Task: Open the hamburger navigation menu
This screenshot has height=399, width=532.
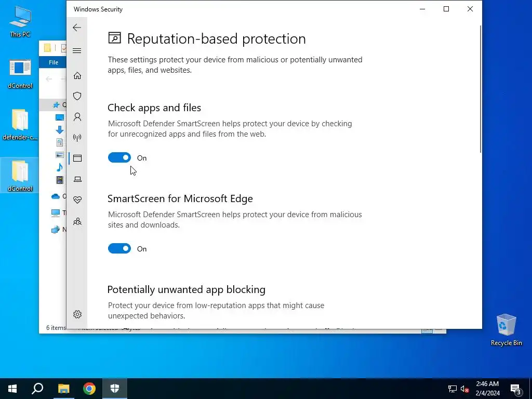Action: coord(77,50)
